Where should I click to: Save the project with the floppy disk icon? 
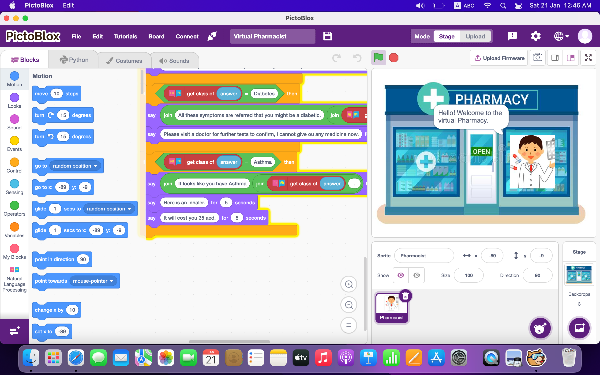328,36
